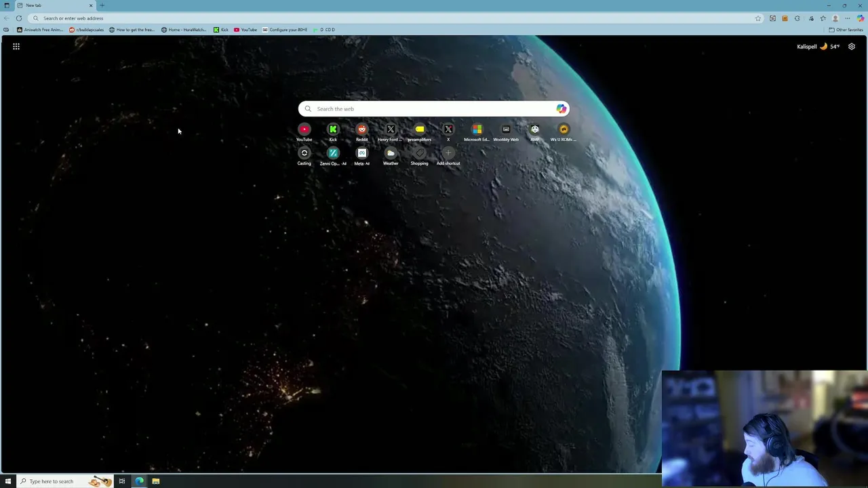Open the Windows Start menu

(8, 481)
